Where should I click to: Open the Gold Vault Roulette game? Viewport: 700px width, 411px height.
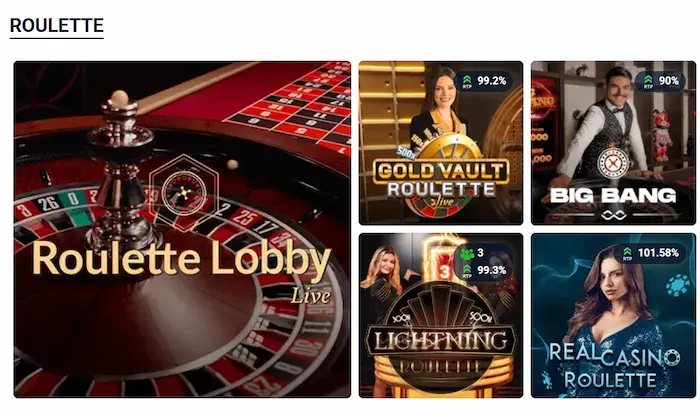441,143
